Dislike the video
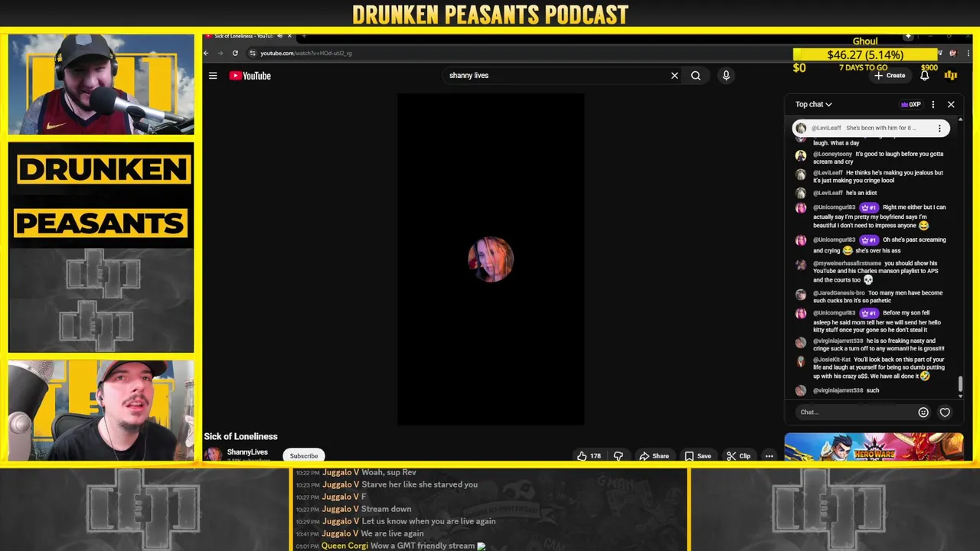Image resolution: width=980 pixels, height=551 pixels. (x=618, y=456)
